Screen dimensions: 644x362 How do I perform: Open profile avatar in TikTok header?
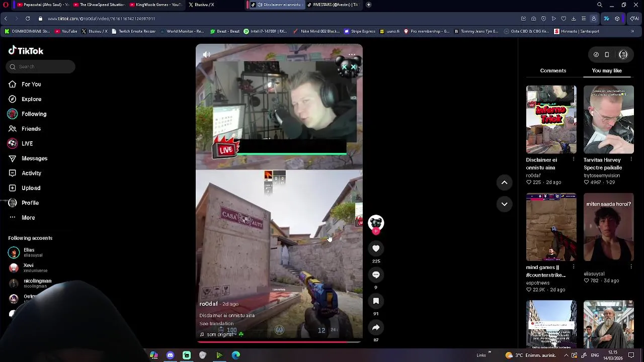[x=623, y=54]
